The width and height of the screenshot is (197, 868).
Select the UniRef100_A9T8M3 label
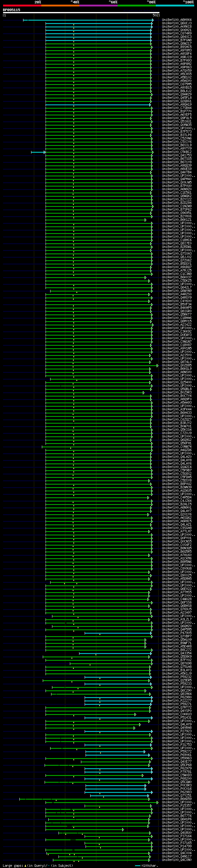(x=176, y=50)
